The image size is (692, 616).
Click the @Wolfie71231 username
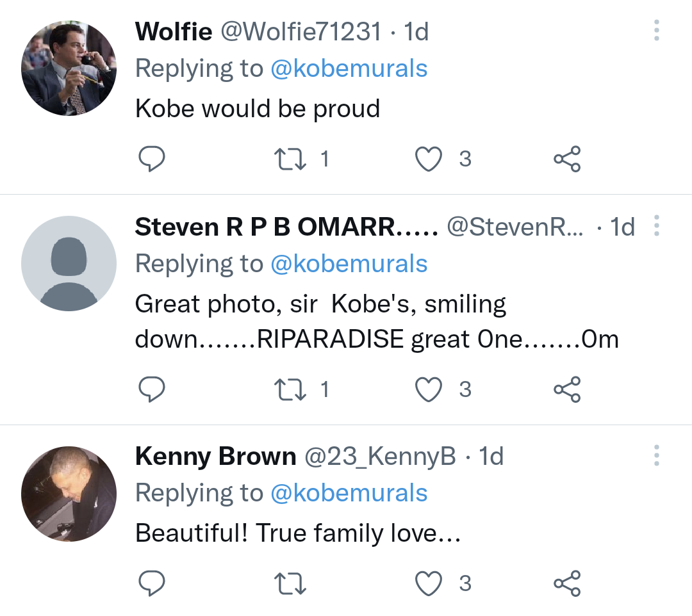pyautogui.click(x=300, y=31)
